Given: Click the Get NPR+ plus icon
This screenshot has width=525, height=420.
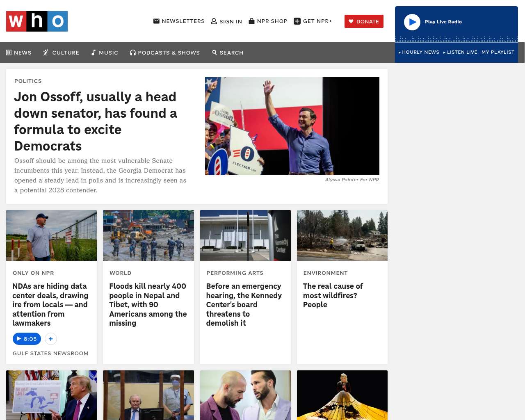Looking at the screenshot, I should point(297,21).
